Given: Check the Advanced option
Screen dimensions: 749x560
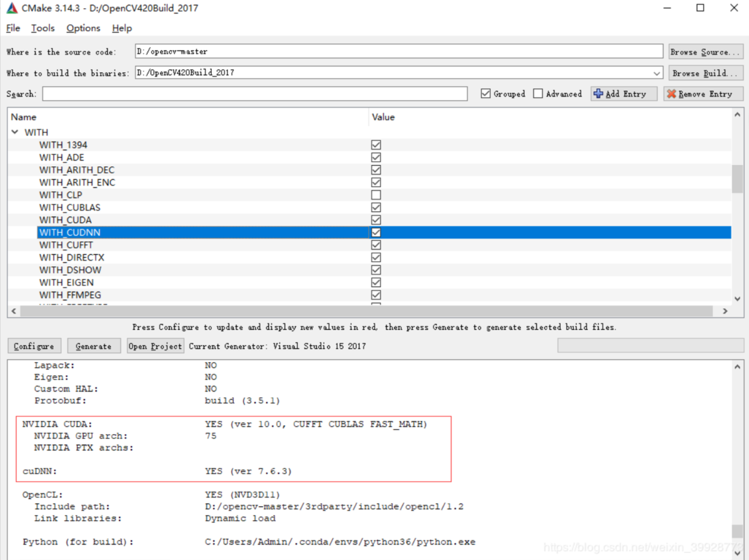Looking at the screenshot, I should (x=538, y=93).
